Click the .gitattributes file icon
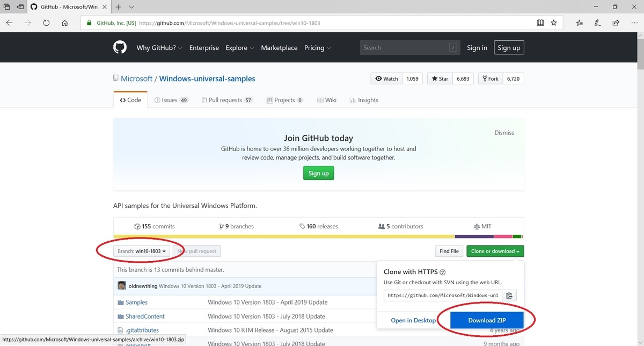 point(121,330)
